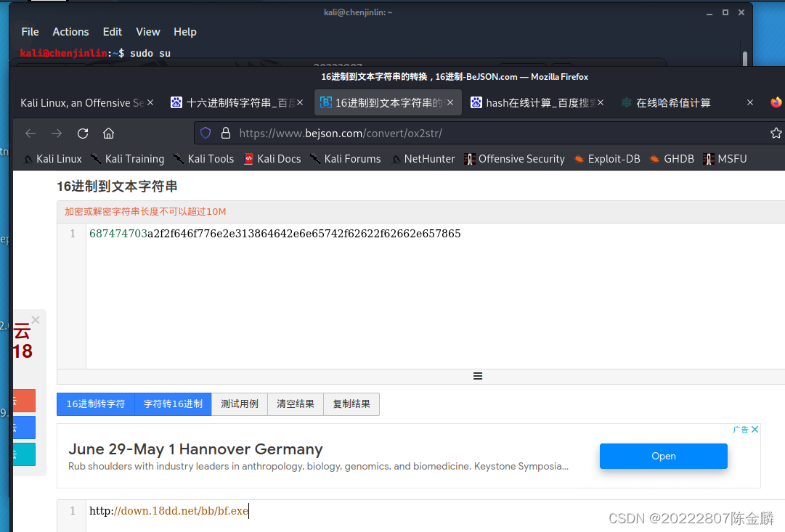Go forward using Firefox forward arrow
785x532 pixels.
click(x=57, y=133)
